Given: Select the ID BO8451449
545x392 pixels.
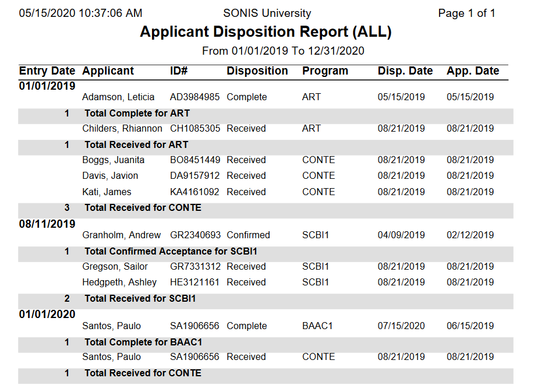Looking at the screenshot, I should (x=195, y=160).
